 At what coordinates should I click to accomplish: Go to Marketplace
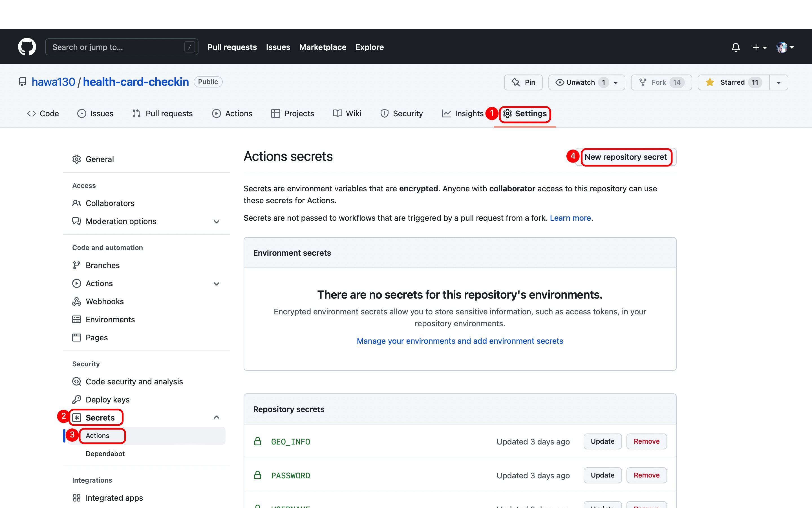(323, 47)
